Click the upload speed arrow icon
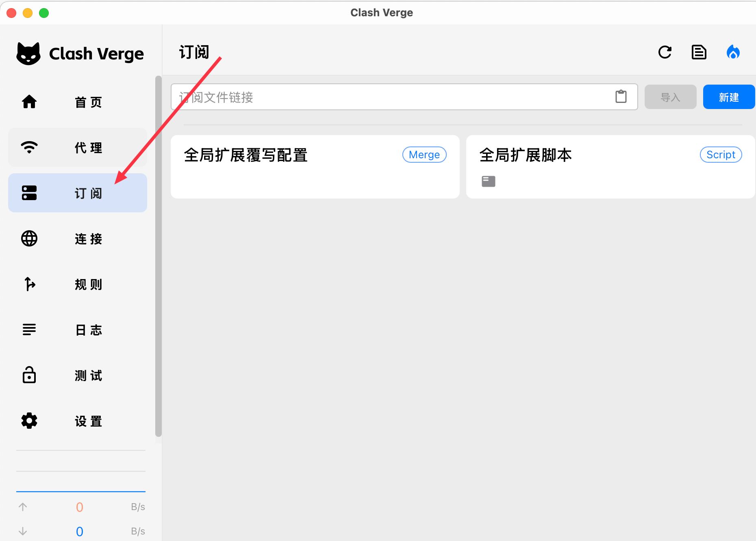Viewport: 756px width, 541px height. click(23, 507)
